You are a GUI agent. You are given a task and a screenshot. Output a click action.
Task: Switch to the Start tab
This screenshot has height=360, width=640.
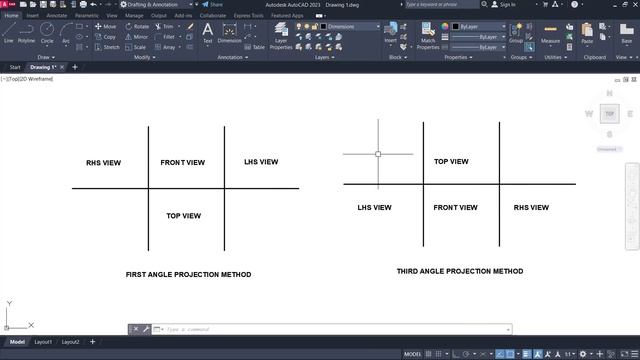(x=15, y=67)
